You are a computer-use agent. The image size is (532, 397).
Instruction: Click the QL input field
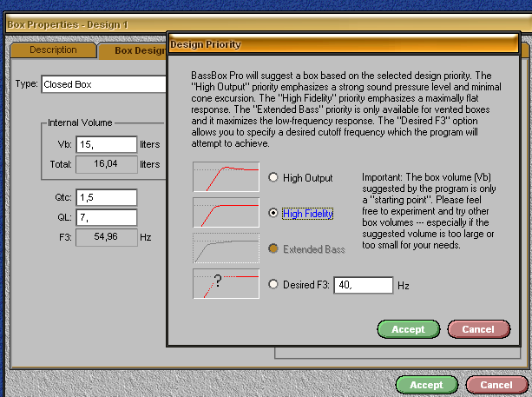click(107, 217)
